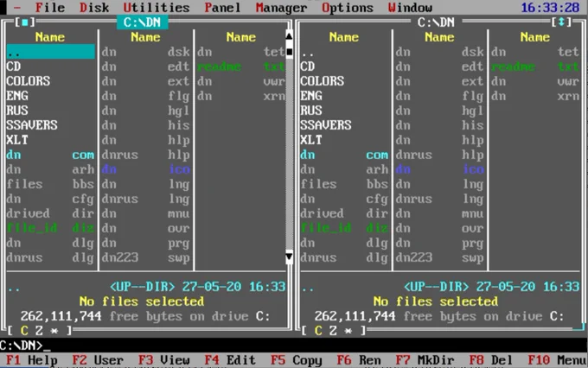Close the left panel using its square icon
This screenshot has height=368, width=588.
(25, 22)
